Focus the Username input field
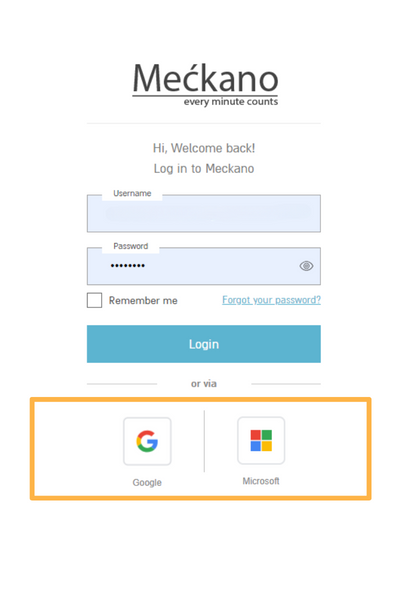The width and height of the screenshot is (400, 600). coord(204,214)
